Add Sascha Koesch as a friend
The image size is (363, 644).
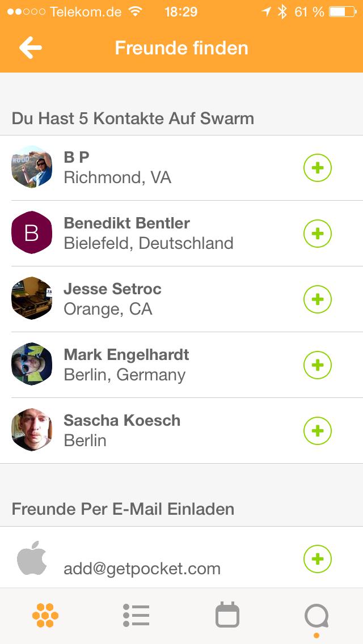[x=318, y=430]
